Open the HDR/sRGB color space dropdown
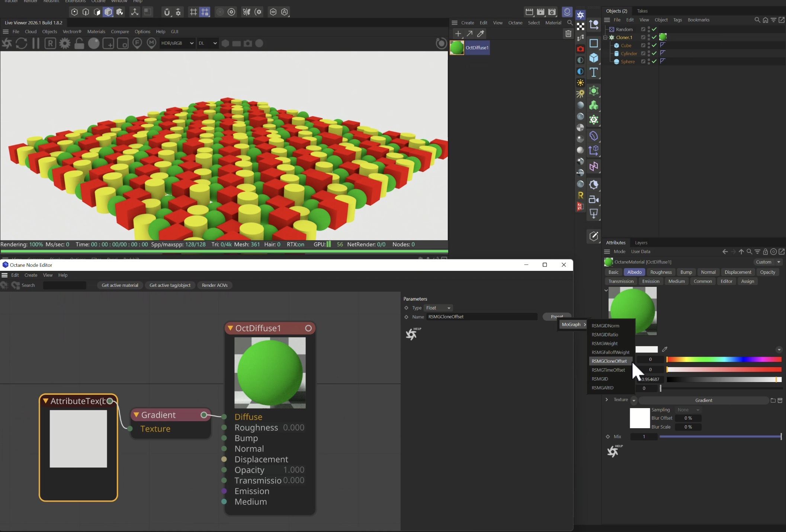Viewport: 786px width, 532px height. [x=177, y=43]
